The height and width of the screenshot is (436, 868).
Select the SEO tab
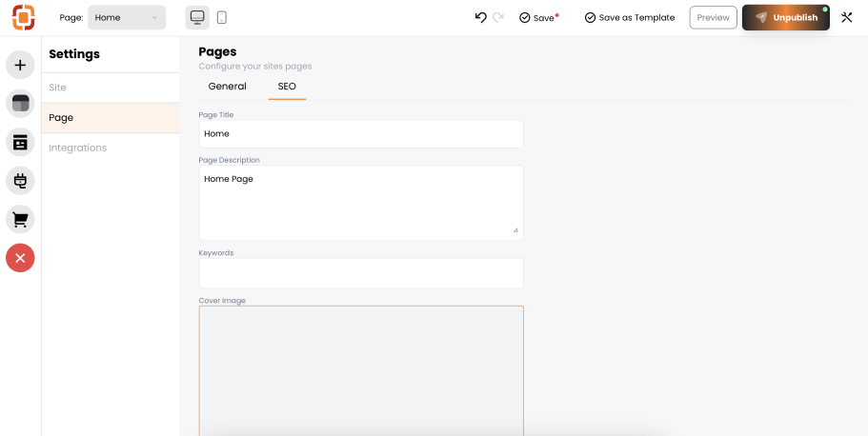287,87
